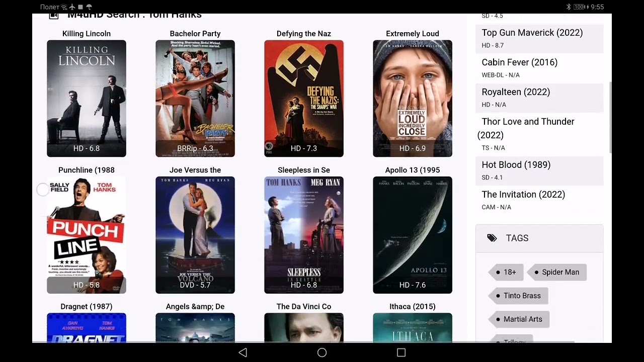The height and width of the screenshot is (362, 644).
Task: Click the SD - 4.1 text under Hot Blood
Action: [492, 177]
